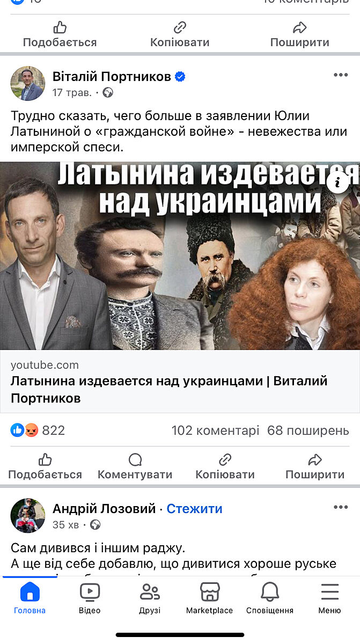Screen dimensions: 360x644
Task: Open three-dot options on Портников's post
Action: [341, 75]
